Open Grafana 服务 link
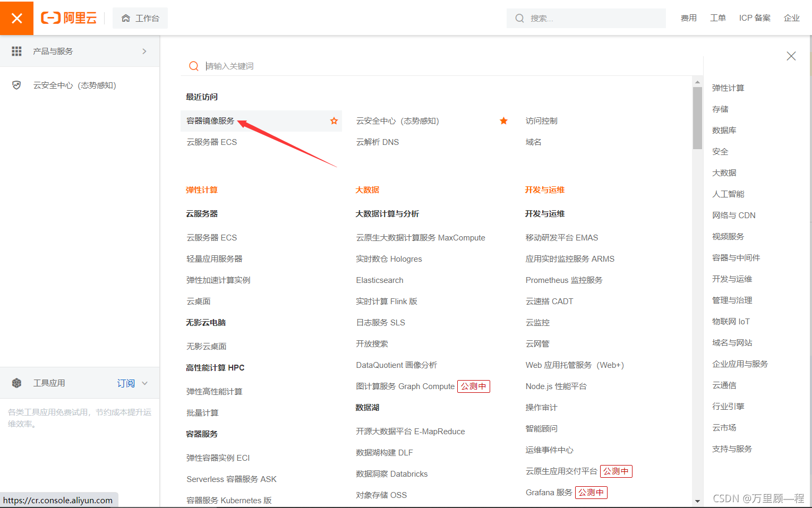This screenshot has height=508, width=812. click(549, 493)
